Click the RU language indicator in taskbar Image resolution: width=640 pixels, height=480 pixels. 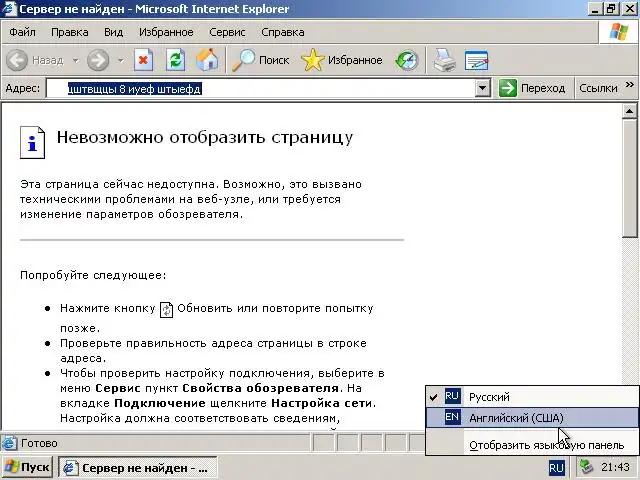[x=556, y=468]
